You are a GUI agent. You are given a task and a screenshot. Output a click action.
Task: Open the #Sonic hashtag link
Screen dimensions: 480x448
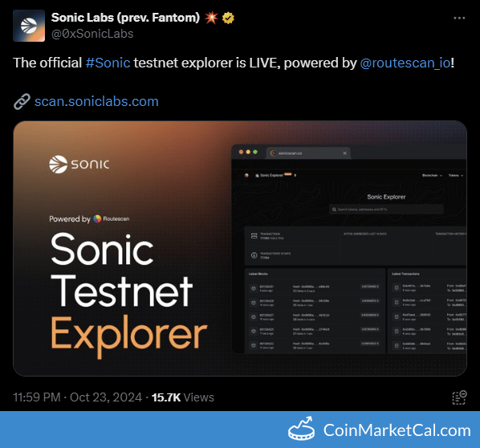pos(108,63)
